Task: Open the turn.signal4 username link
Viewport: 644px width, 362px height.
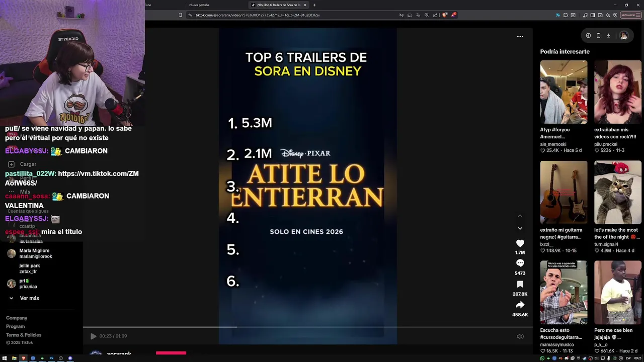Action: (606, 244)
